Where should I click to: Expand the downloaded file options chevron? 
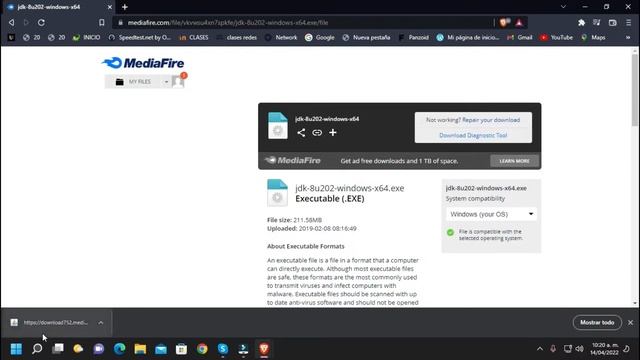click(x=100, y=322)
